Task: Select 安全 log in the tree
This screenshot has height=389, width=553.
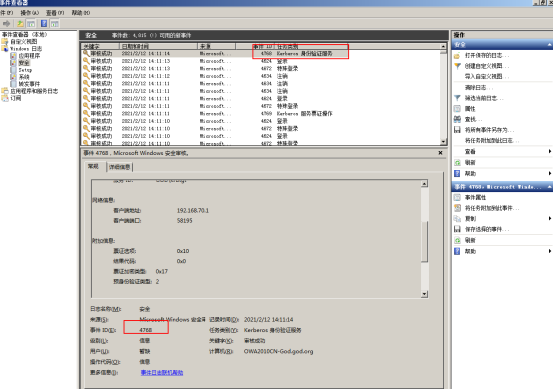Action: 24,63
